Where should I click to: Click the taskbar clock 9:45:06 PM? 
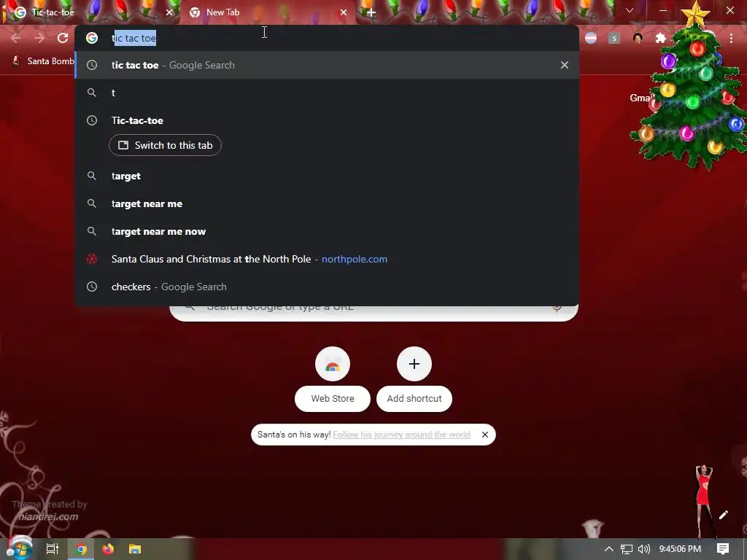coord(680,549)
